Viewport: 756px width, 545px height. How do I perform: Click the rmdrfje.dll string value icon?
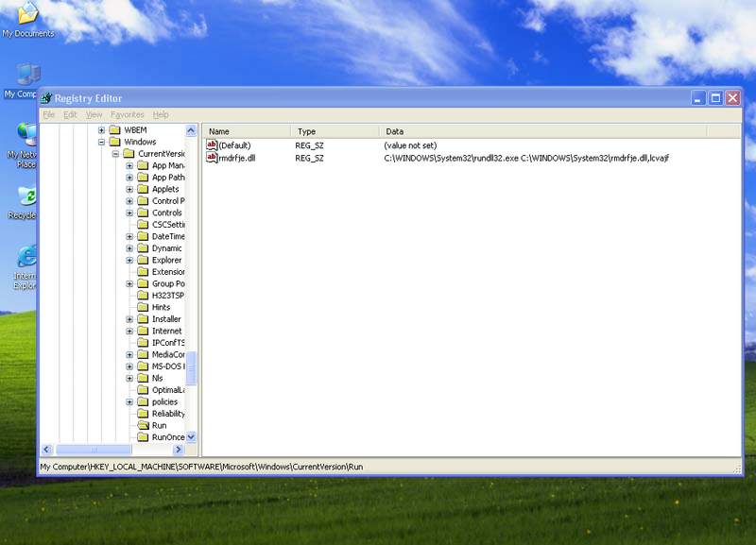pyautogui.click(x=212, y=158)
